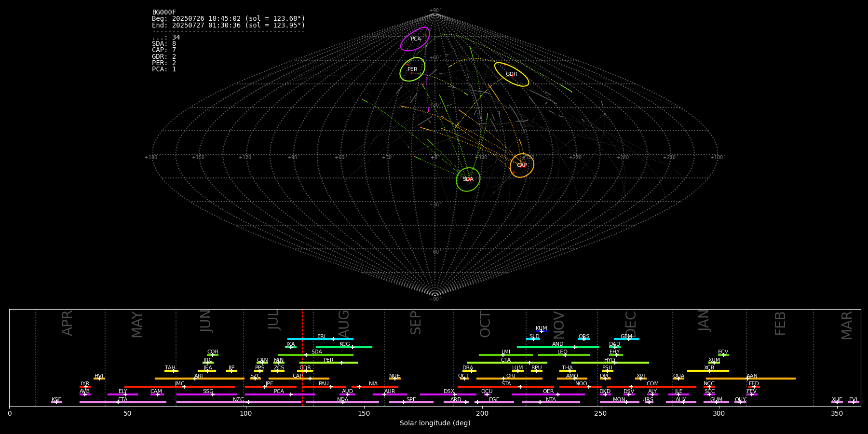Select the NDA shower activity bar

[x=342, y=402]
